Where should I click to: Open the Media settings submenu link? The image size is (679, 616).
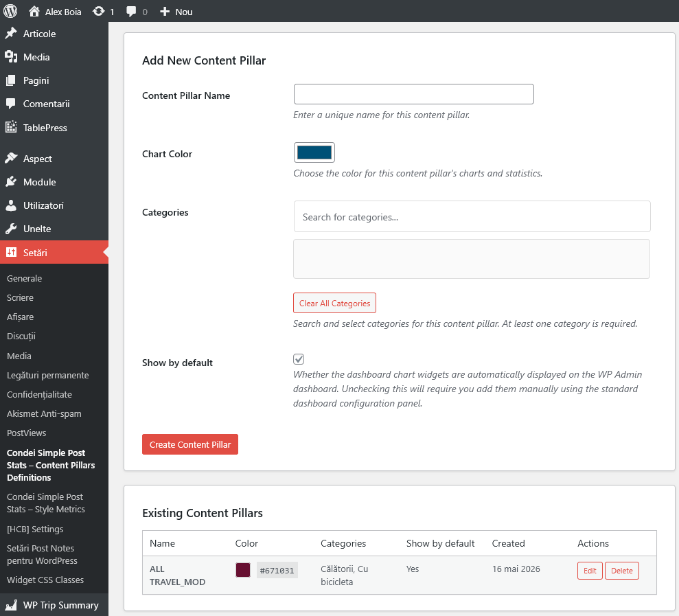pos(19,356)
